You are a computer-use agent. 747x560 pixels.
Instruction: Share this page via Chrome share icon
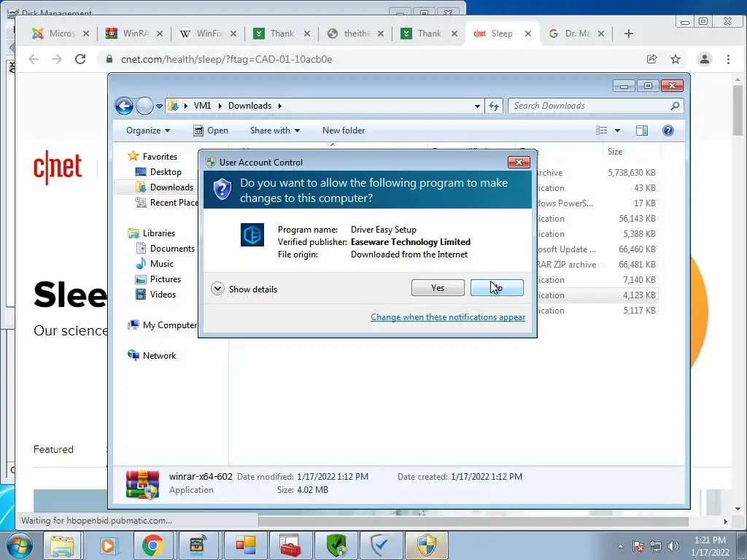[x=651, y=59]
